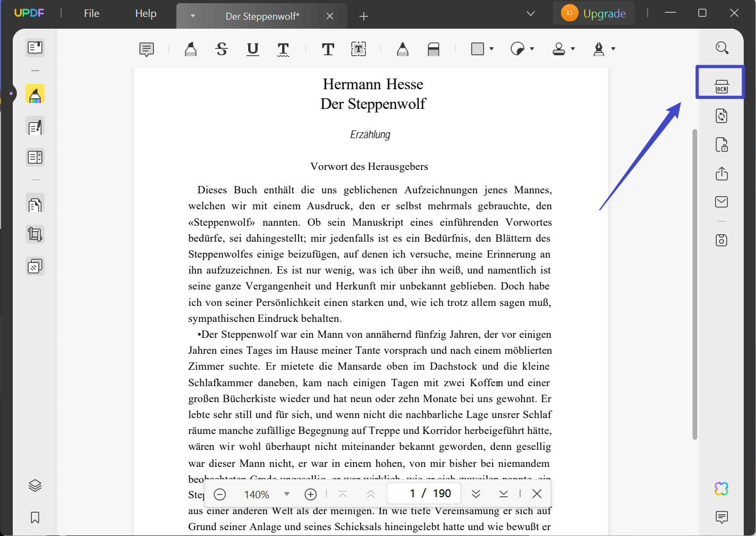The height and width of the screenshot is (536, 756).
Task: Open the File menu
Action: (x=91, y=13)
